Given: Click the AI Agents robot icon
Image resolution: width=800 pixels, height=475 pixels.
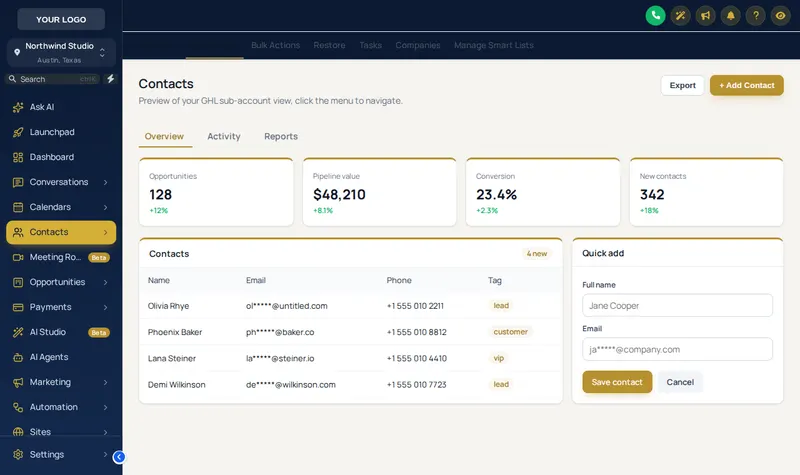Looking at the screenshot, I should point(18,357).
